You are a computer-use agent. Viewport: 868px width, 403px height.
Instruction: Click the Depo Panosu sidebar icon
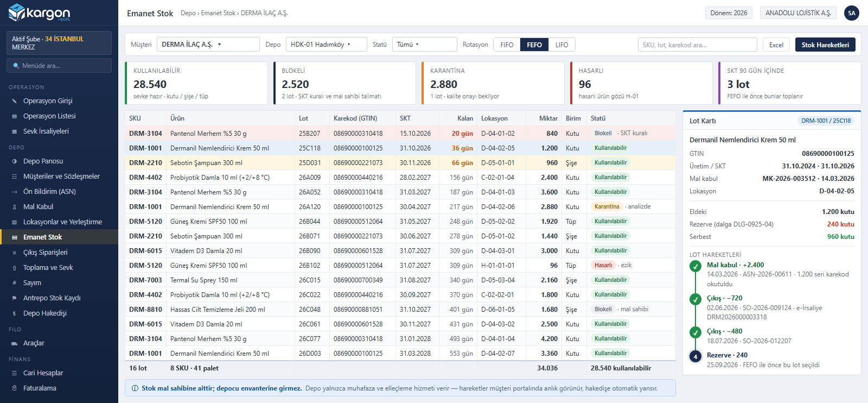coord(15,161)
